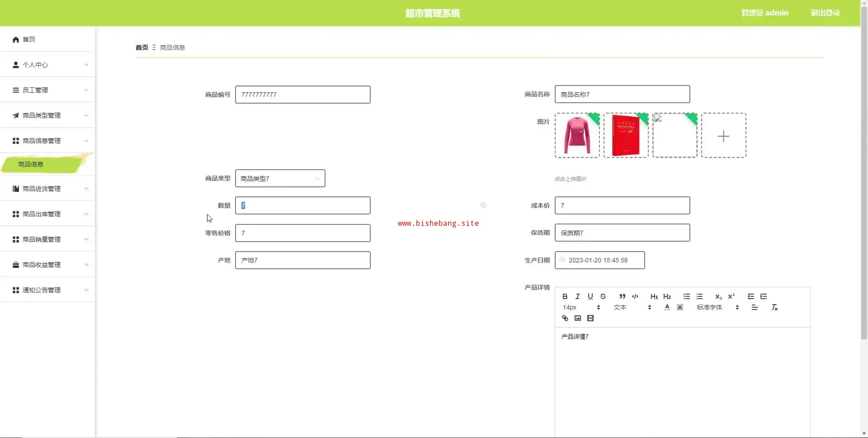Focus the 保质期 input field
Screen dimensions: 868x438
622,233
